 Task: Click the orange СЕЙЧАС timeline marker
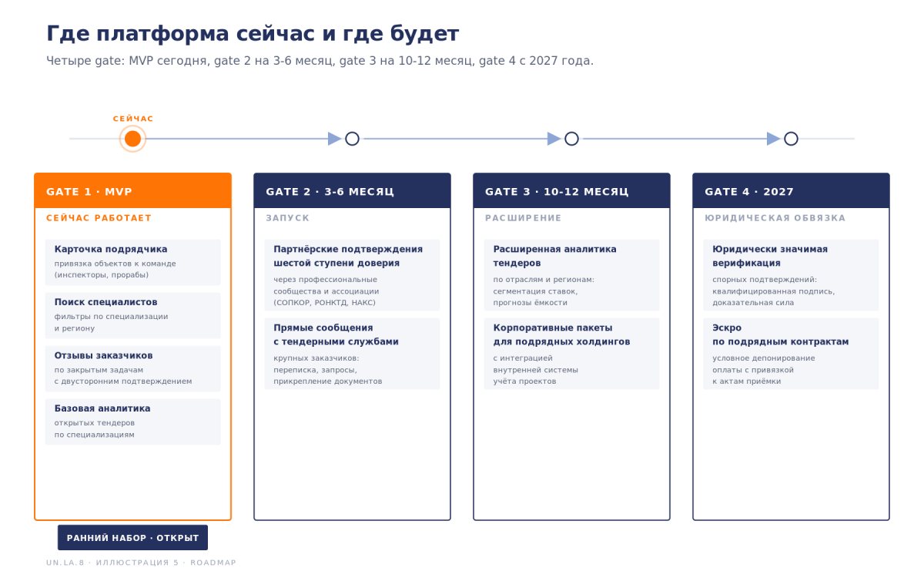click(x=132, y=139)
